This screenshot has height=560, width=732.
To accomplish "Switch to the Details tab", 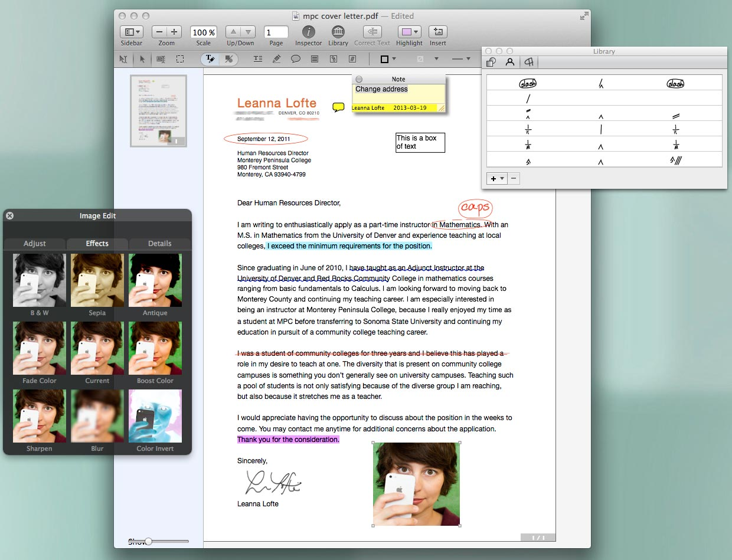I will pos(160,243).
